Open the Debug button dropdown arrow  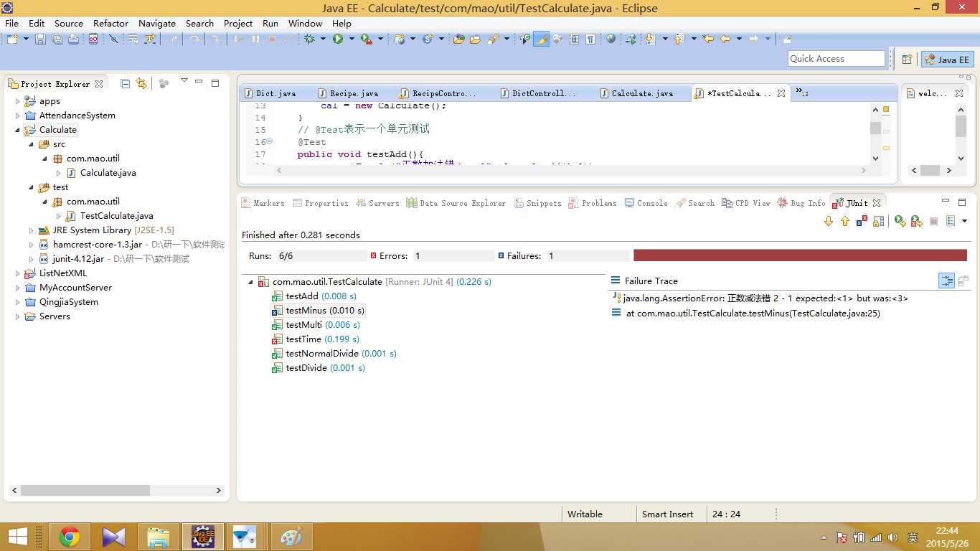point(323,39)
